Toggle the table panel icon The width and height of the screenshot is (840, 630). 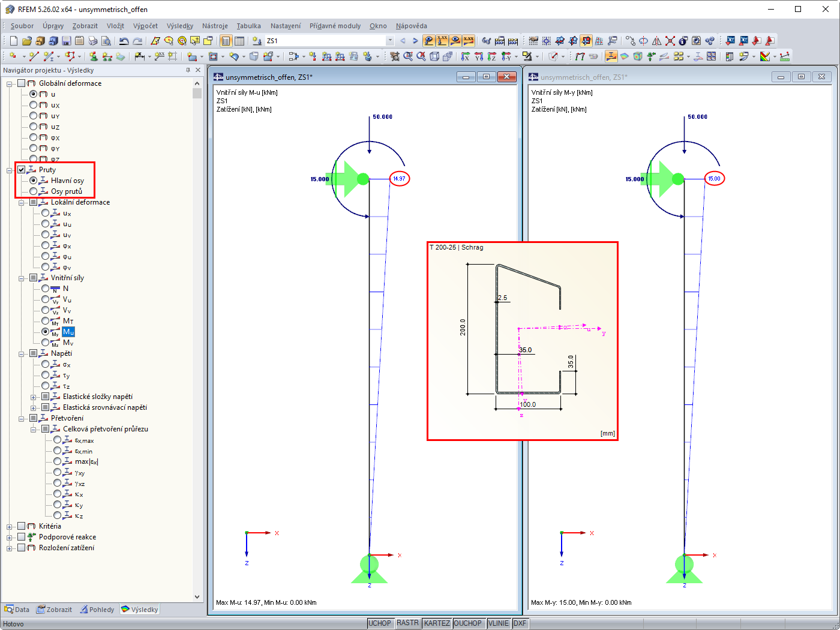pyautogui.click(x=239, y=41)
